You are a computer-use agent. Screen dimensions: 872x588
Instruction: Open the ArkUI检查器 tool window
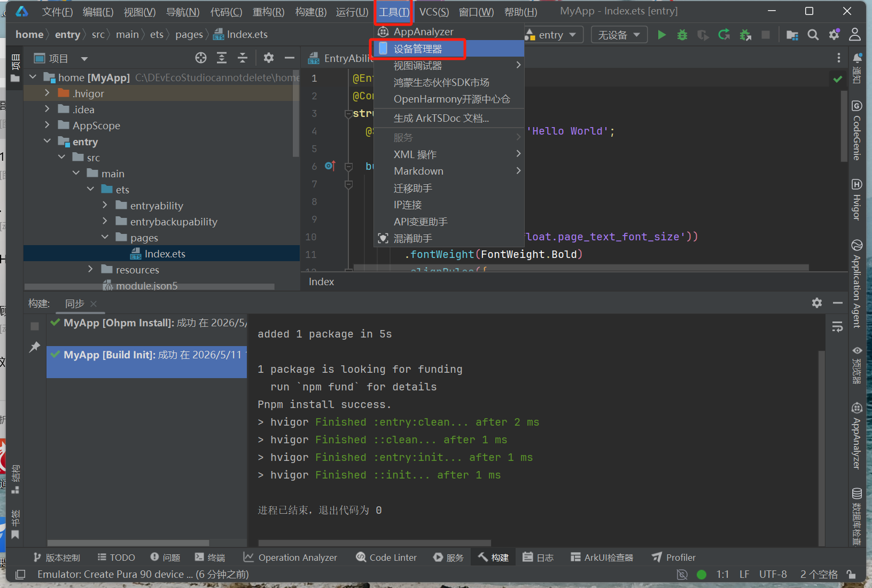pyautogui.click(x=602, y=558)
